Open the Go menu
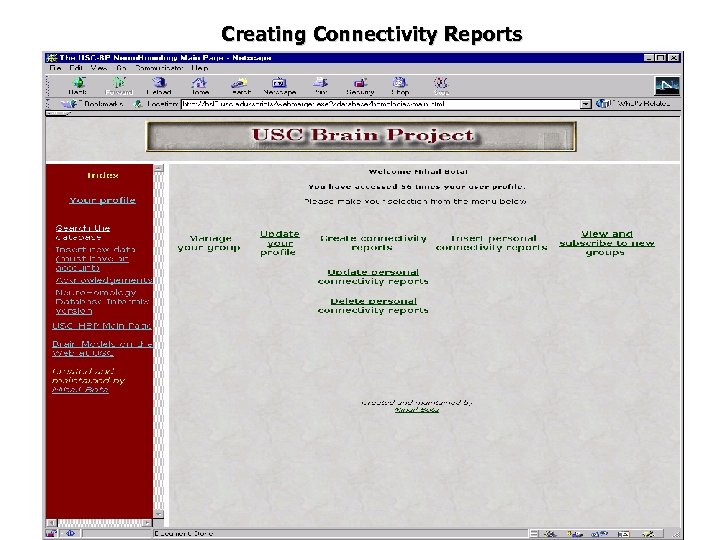720x540 pixels. point(121,68)
